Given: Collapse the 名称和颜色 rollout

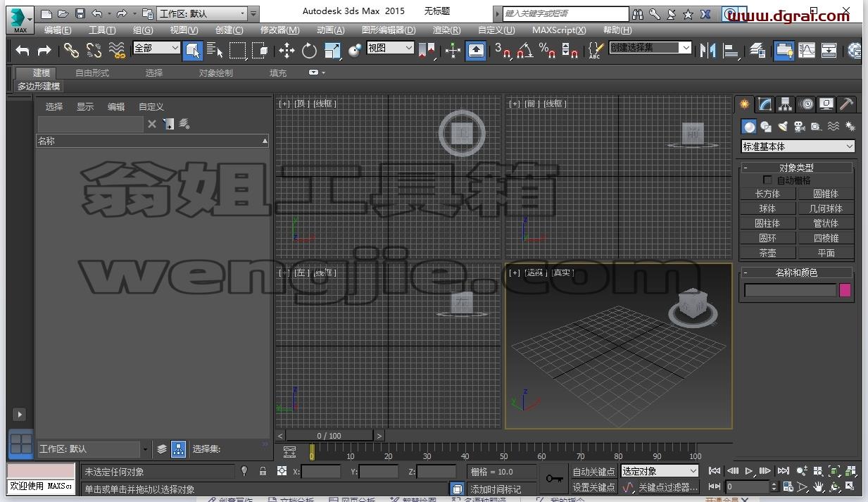Looking at the screenshot, I should click(796, 272).
